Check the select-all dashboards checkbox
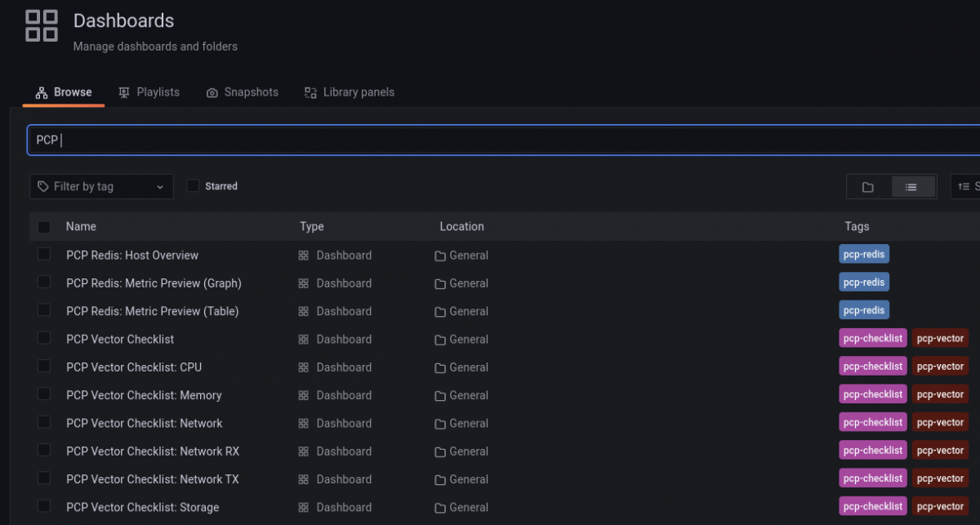This screenshot has width=980, height=525. click(x=44, y=226)
